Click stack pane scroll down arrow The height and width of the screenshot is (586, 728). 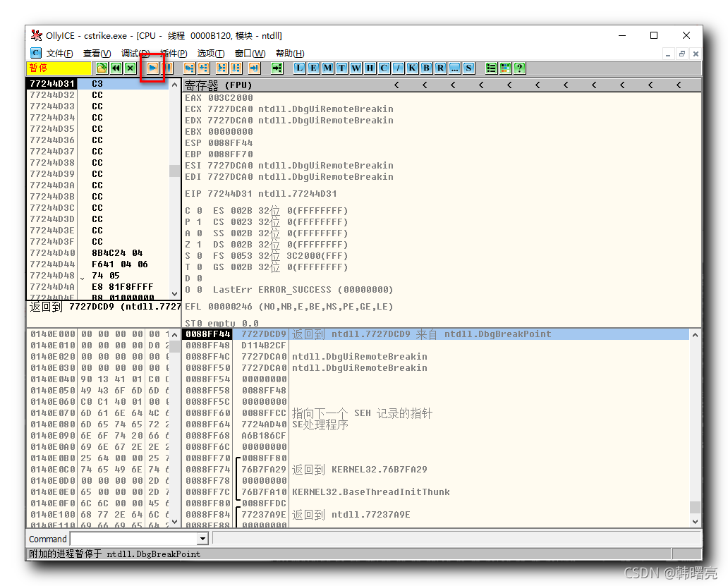(x=695, y=522)
